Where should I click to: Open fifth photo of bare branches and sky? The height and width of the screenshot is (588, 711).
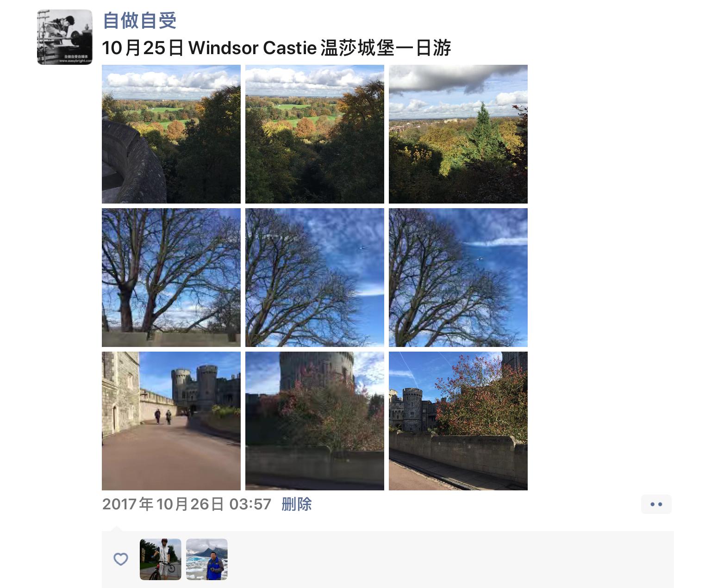[315, 278]
